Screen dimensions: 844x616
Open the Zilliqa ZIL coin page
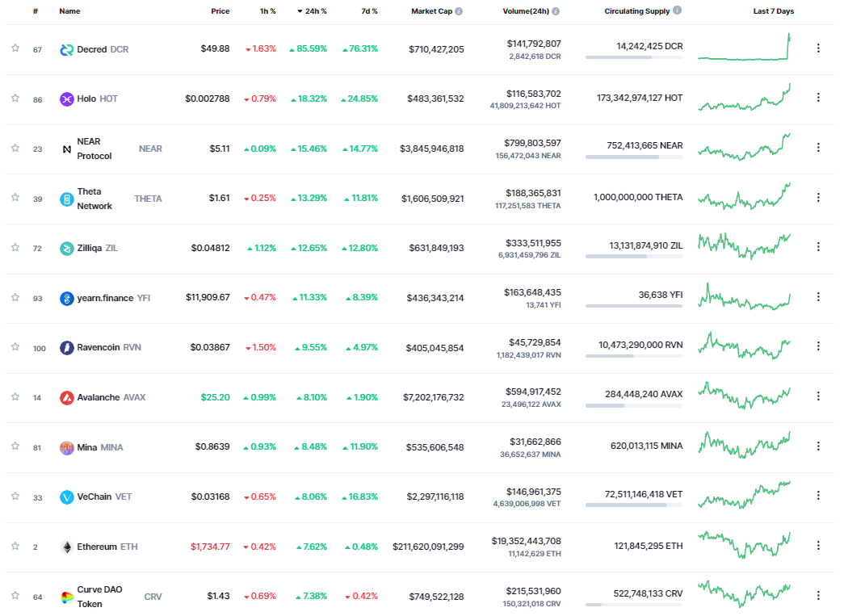98,249
